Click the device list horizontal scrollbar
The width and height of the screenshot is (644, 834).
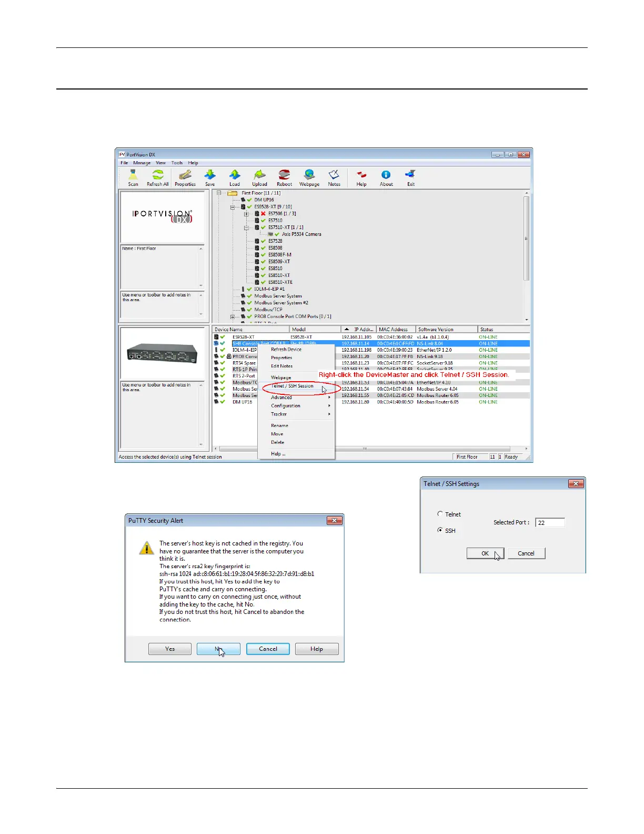coord(371,449)
